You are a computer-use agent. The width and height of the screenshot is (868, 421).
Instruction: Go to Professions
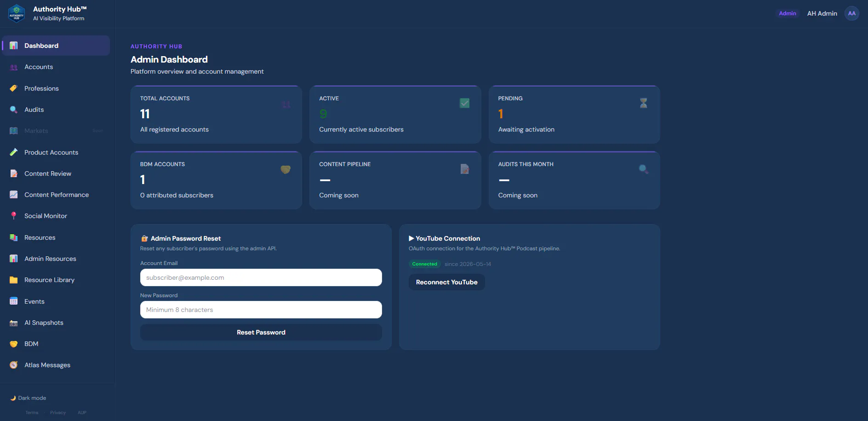tap(56, 88)
